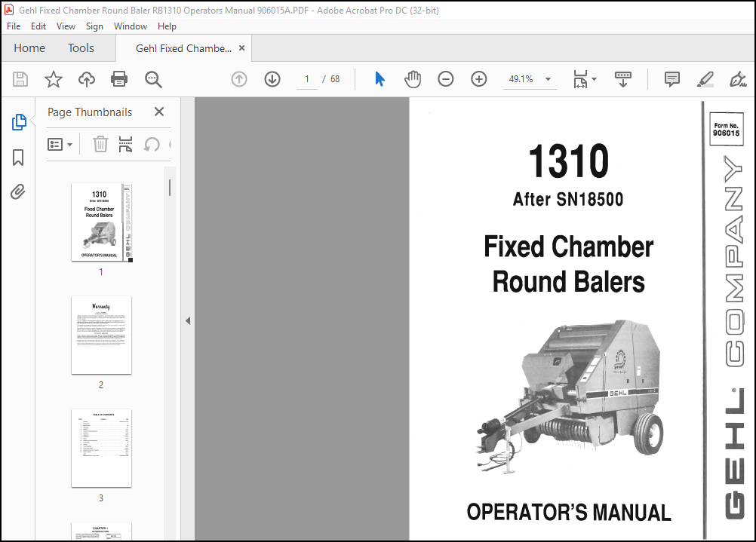Switch to the Tools tab
The height and width of the screenshot is (542, 756).
tap(81, 48)
